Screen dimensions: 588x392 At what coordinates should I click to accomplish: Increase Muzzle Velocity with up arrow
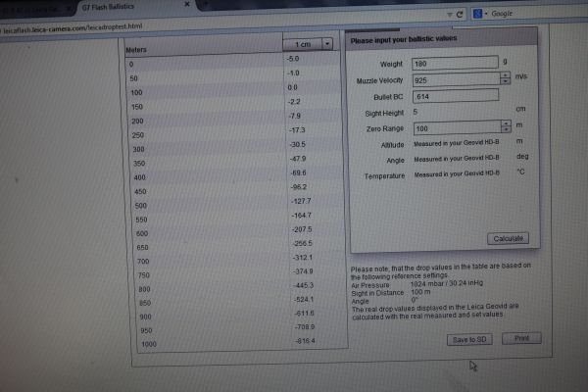click(x=505, y=75)
